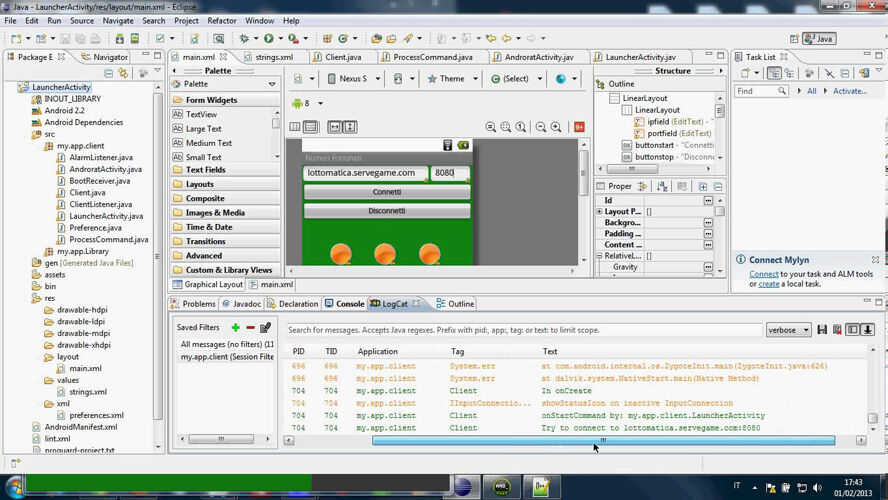Click the Connetti button in layout preview
The image size is (888, 500).
click(387, 192)
